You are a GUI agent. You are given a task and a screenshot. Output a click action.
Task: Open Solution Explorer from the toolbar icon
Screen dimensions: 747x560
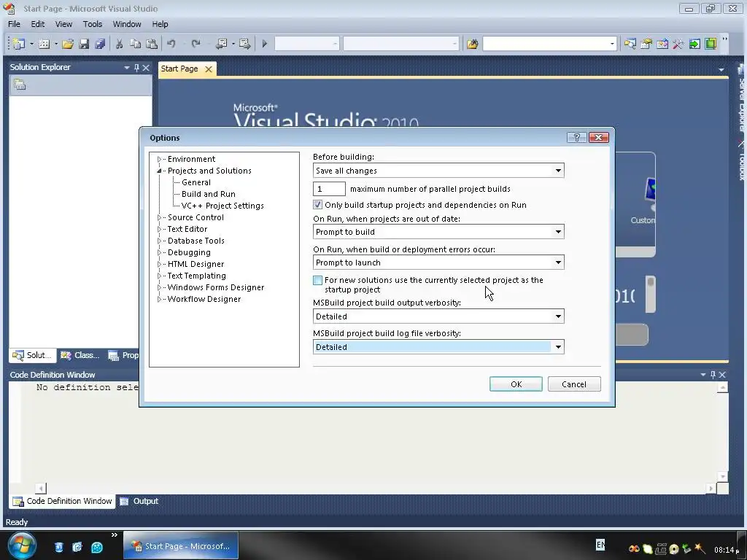point(630,44)
